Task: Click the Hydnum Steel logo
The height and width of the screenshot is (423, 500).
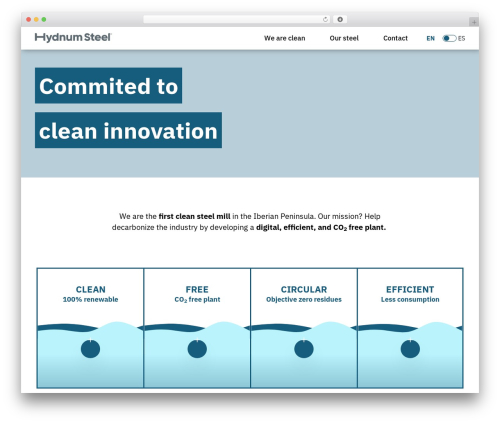Action: [x=73, y=38]
